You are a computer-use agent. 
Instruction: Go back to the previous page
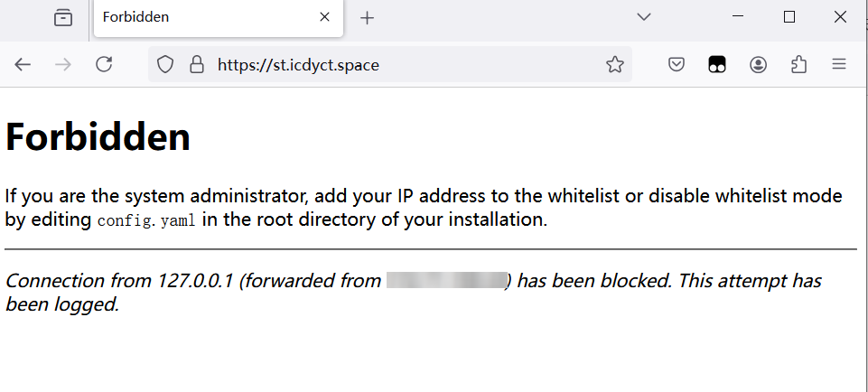point(23,64)
